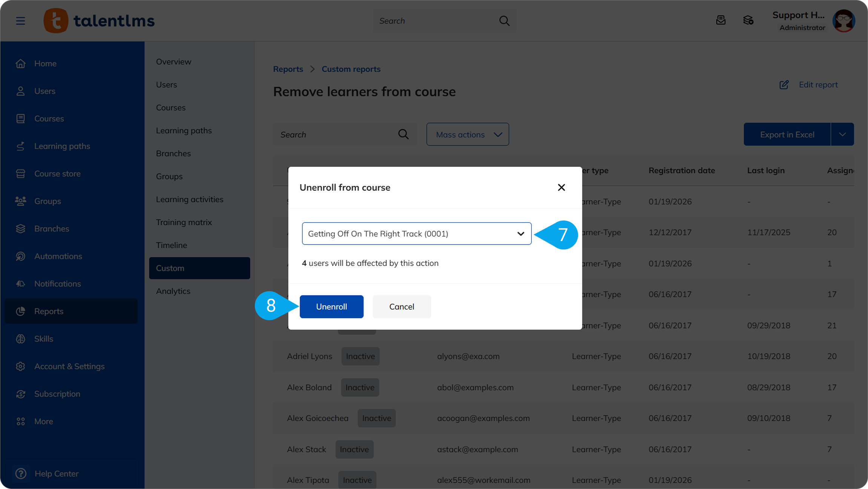Click the Subscription icon in sidebar

[x=21, y=394]
